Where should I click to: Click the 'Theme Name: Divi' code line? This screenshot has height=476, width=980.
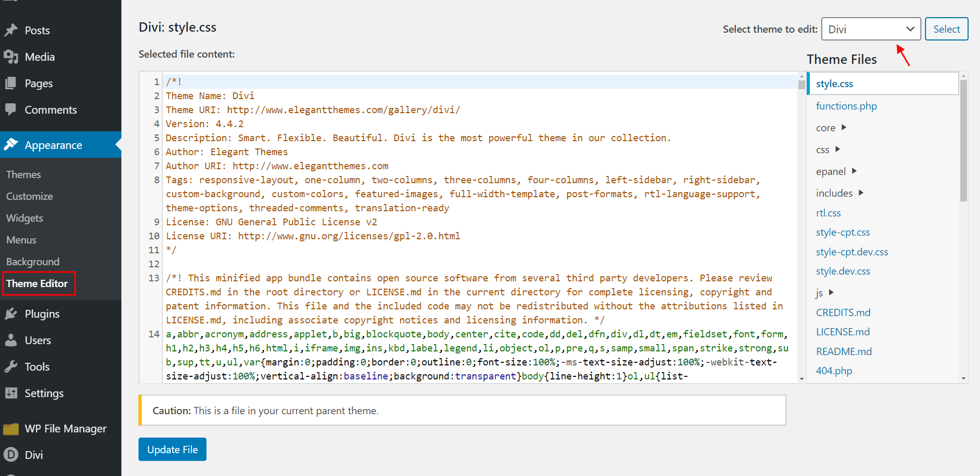[x=210, y=96]
